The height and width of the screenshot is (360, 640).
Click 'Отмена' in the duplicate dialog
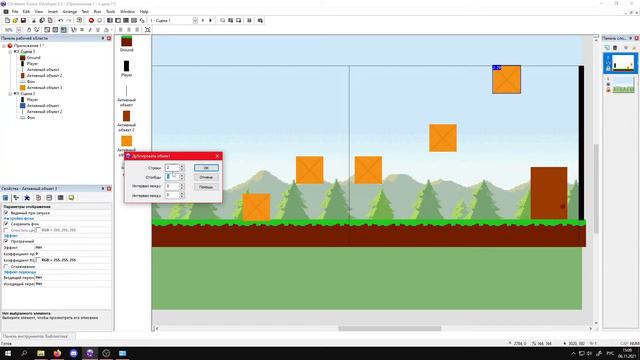tap(206, 177)
